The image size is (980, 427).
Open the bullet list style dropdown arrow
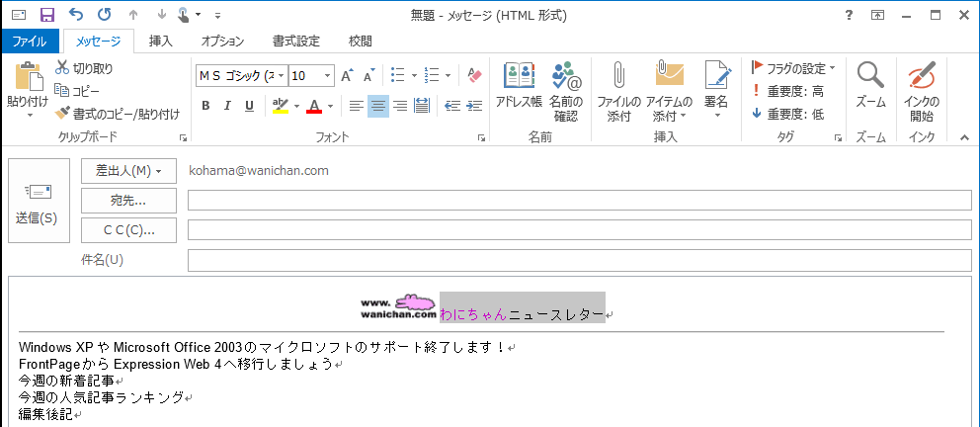(x=414, y=76)
